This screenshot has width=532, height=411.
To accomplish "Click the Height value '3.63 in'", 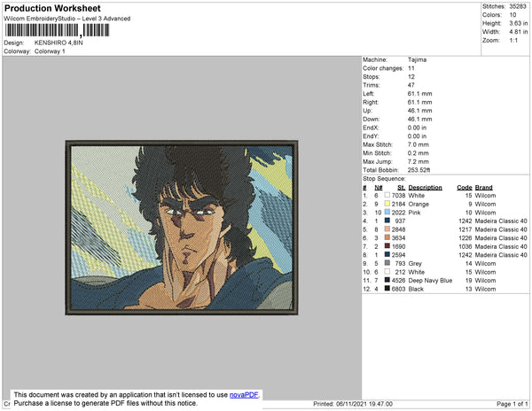I will (518, 23).
